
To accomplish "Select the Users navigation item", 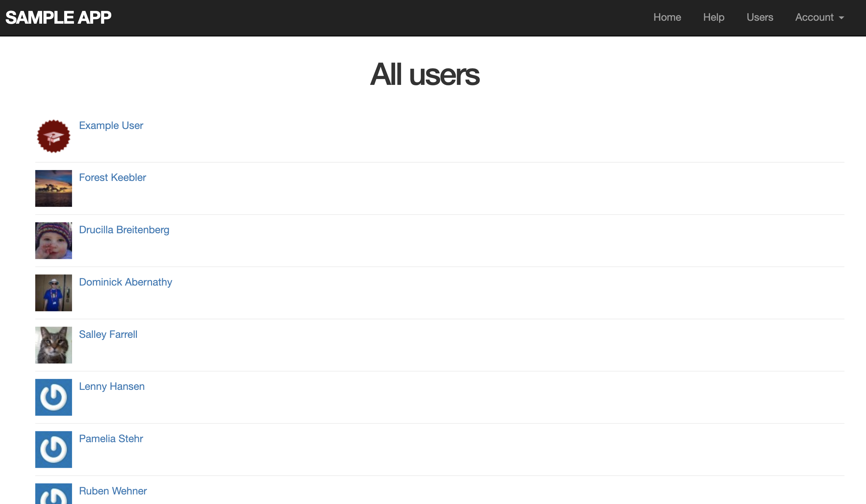I will pyautogui.click(x=759, y=17).
